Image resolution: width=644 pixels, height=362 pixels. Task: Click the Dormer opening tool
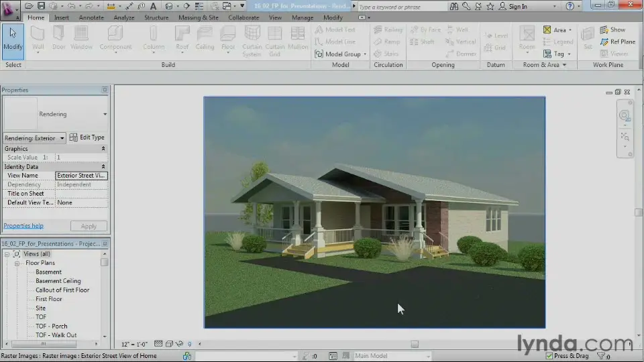coord(461,54)
